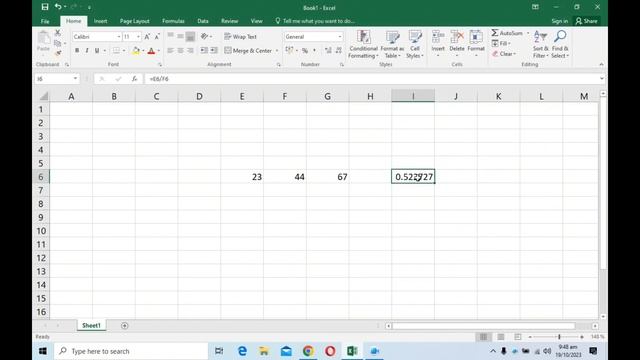Toggle right text alignment

[x=190, y=51]
